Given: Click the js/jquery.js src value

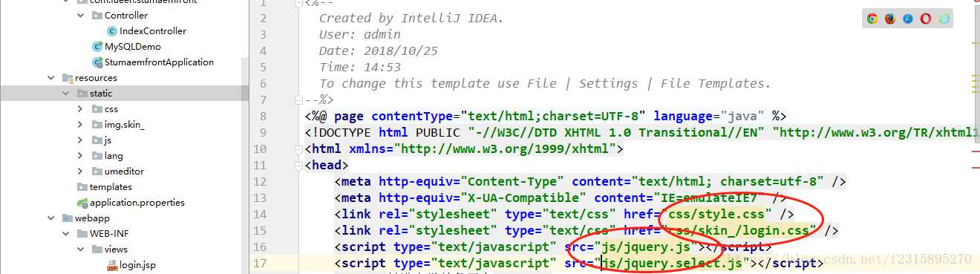Looking at the screenshot, I should click(x=646, y=247).
